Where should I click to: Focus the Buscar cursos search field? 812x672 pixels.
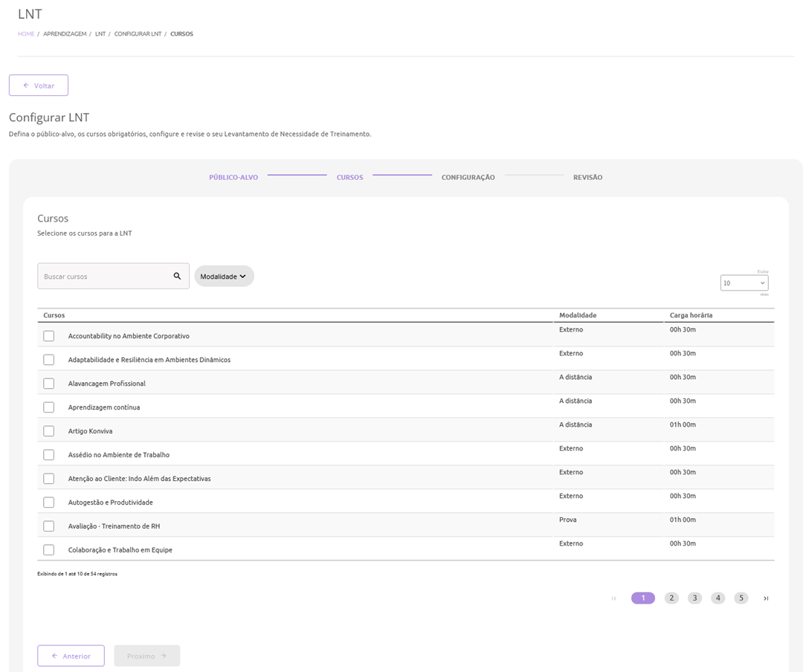[x=104, y=276]
